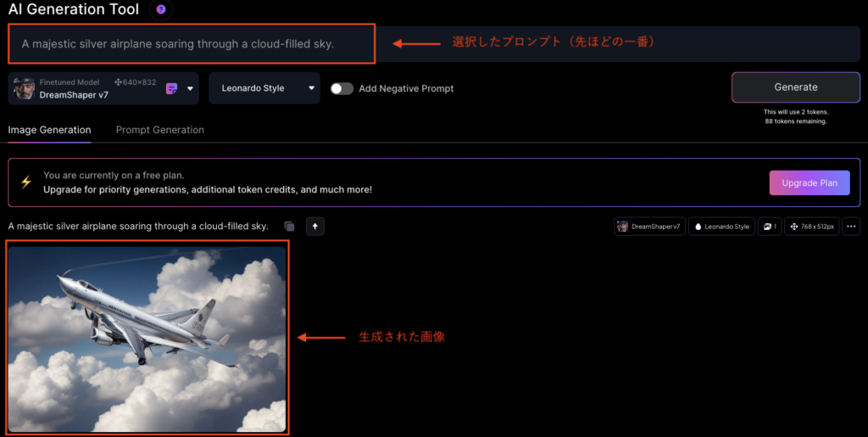The image size is (868, 437).
Task: Click the Upgrade Plan button
Action: click(810, 182)
